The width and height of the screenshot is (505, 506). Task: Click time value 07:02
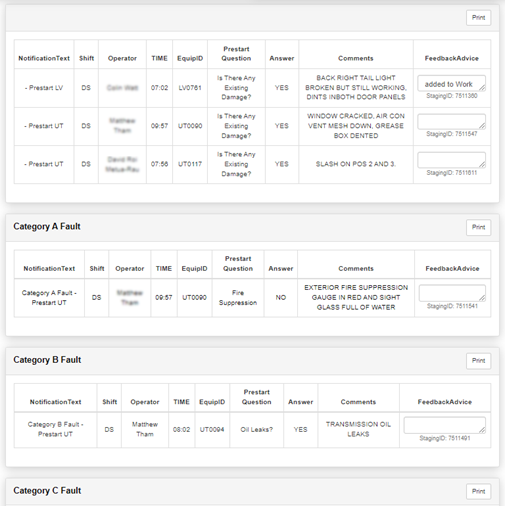(159, 88)
